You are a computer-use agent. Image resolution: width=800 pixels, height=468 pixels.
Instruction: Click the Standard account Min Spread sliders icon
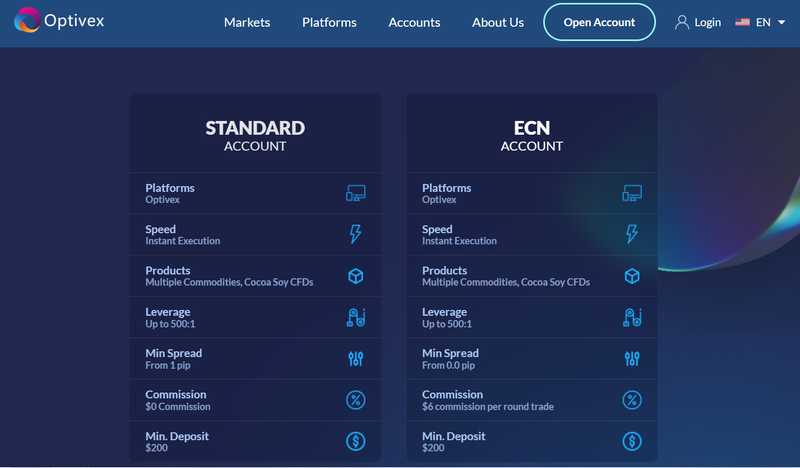(356, 359)
